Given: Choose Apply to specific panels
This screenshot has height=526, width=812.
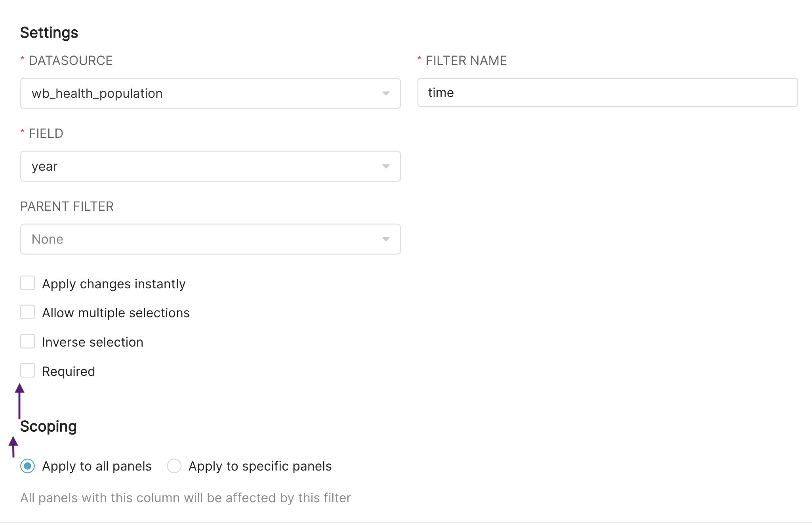Looking at the screenshot, I should [174, 466].
